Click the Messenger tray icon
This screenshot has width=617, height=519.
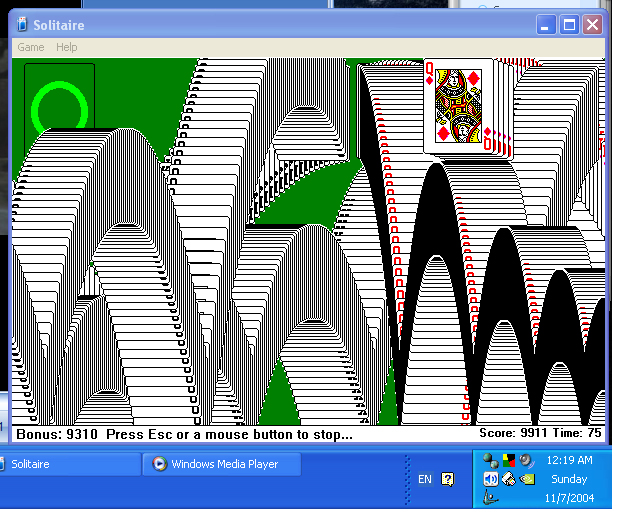click(490, 498)
